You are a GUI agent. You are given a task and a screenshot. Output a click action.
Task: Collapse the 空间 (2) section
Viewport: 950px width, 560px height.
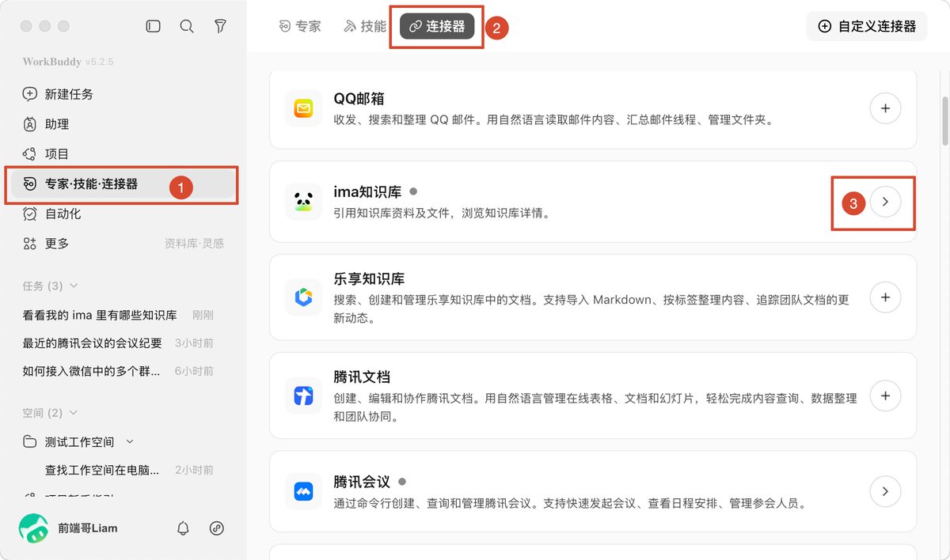click(74, 413)
